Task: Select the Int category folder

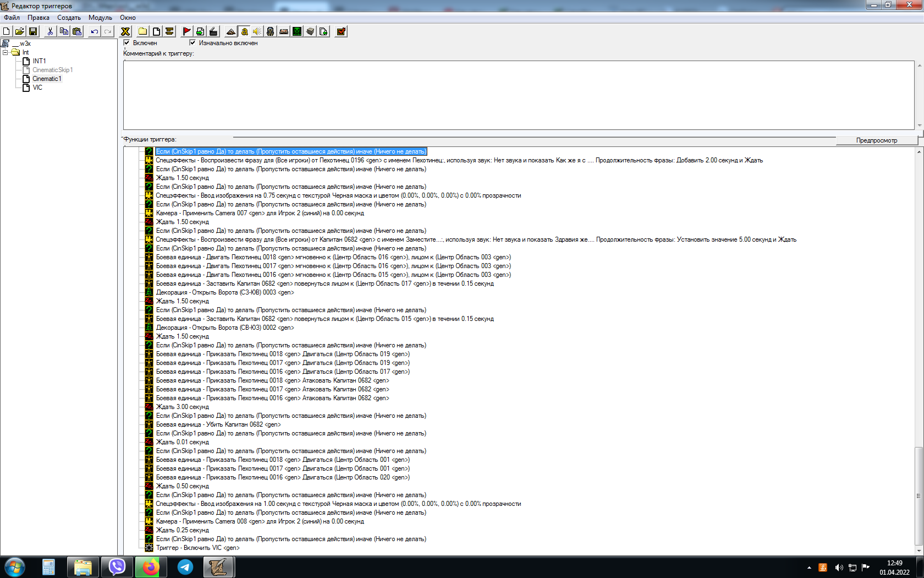Action: pyautogui.click(x=25, y=52)
